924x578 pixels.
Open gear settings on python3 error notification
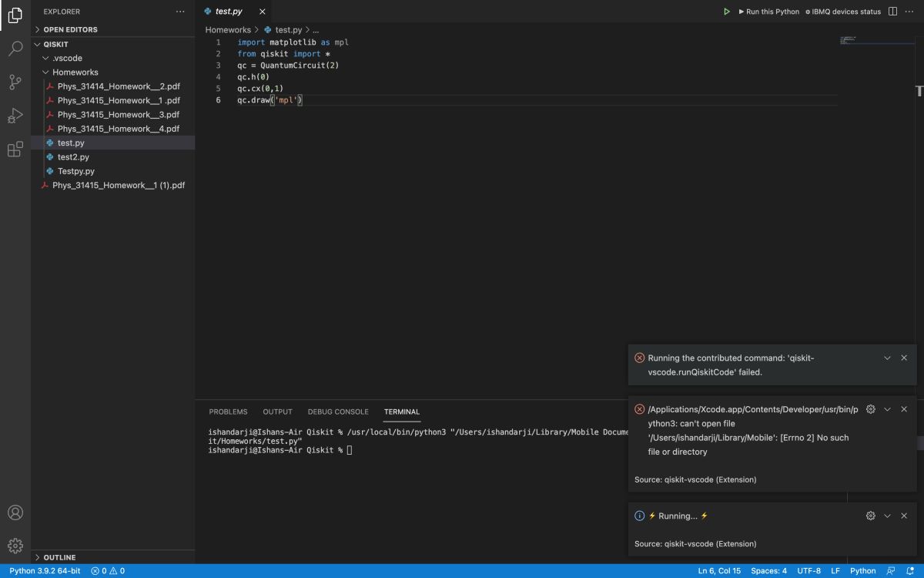pyautogui.click(x=871, y=409)
